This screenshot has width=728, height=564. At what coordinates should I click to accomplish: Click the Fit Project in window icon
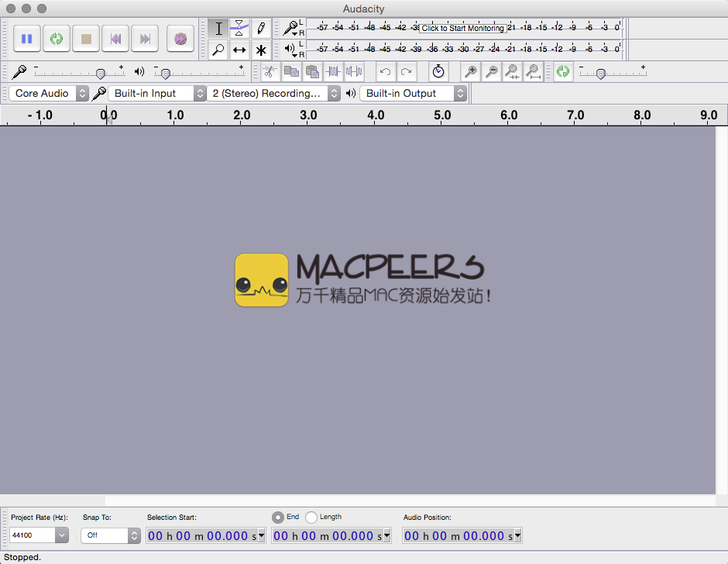533,72
